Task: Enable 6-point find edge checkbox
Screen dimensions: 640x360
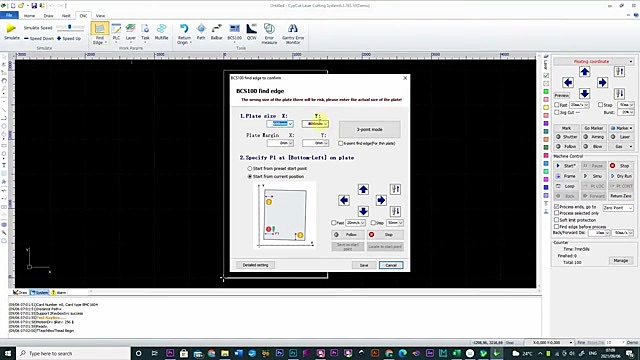Action: [x=340, y=143]
